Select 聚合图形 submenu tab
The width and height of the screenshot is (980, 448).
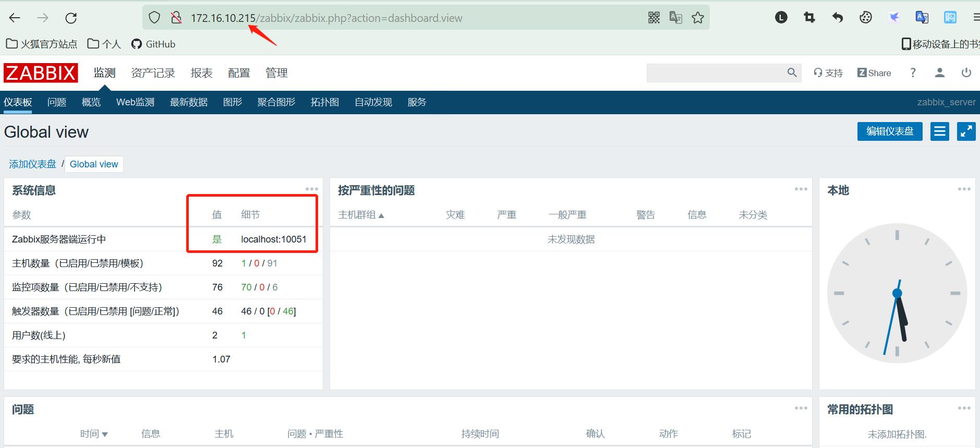[276, 102]
